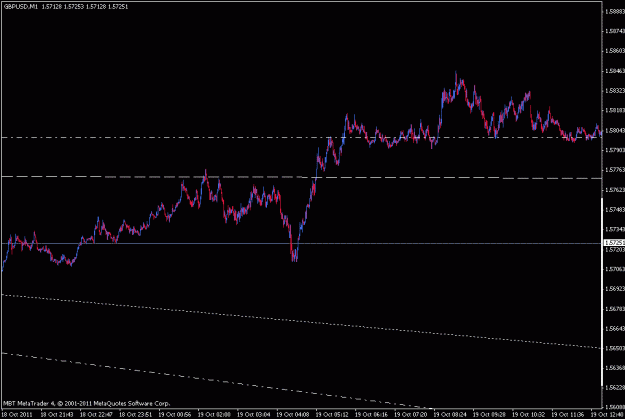Image resolution: width=625 pixels, height=419 pixels.
Task: Click the '19 Oct 05:12' time label
Action: click(x=332, y=415)
